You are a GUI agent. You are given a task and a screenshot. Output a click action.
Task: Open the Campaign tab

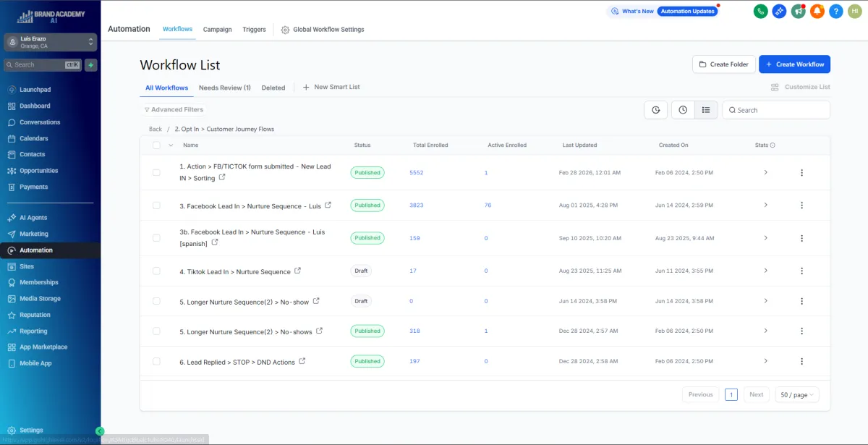click(x=217, y=30)
